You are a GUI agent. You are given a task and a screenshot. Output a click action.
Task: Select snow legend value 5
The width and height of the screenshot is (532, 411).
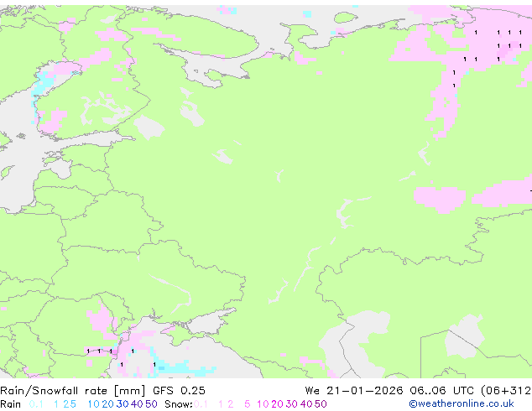[x=248, y=404]
